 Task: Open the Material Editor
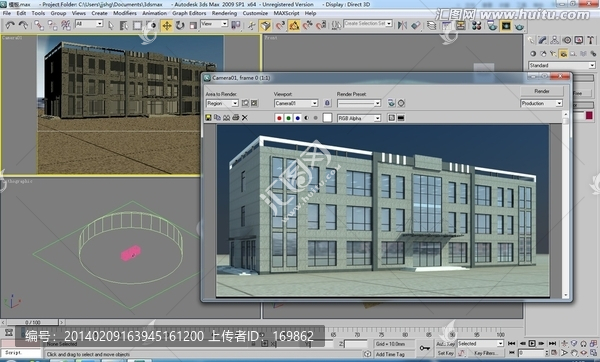[x=476, y=26]
